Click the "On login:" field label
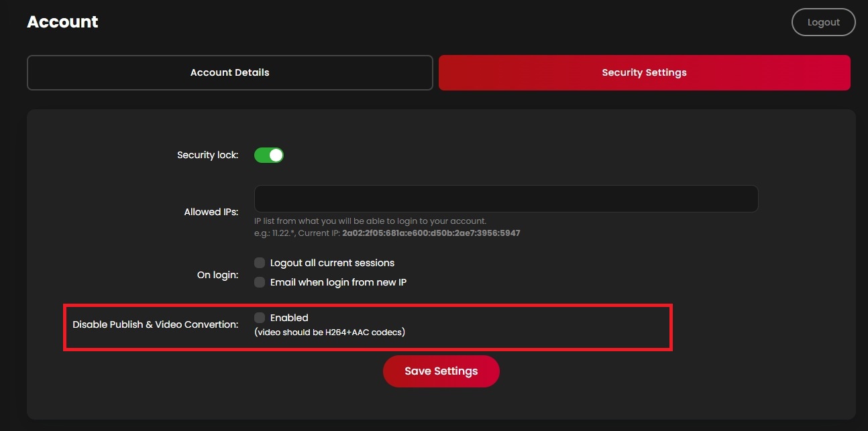868x431 pixels. click(217, 275)
